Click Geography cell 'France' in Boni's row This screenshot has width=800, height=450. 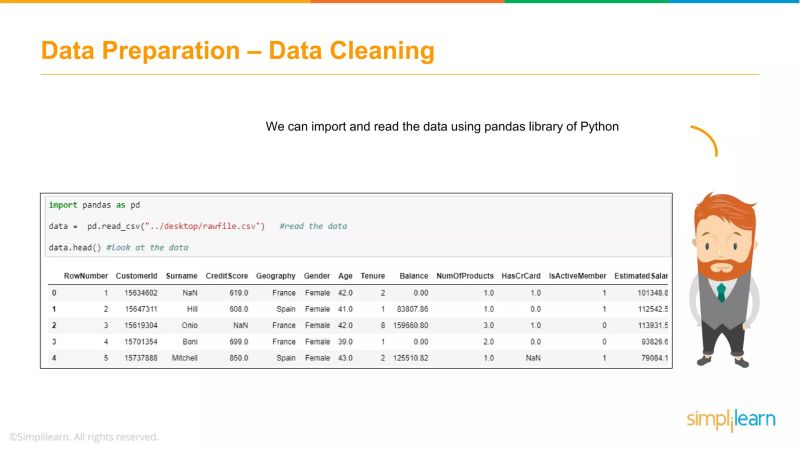point(284,342)
